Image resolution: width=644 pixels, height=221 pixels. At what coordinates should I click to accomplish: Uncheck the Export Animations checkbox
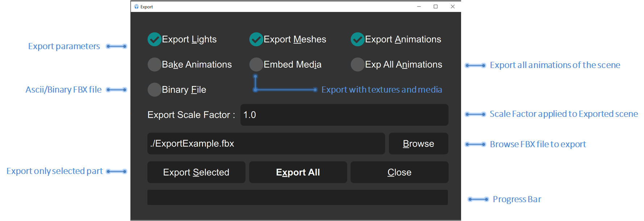click(357, 39)
